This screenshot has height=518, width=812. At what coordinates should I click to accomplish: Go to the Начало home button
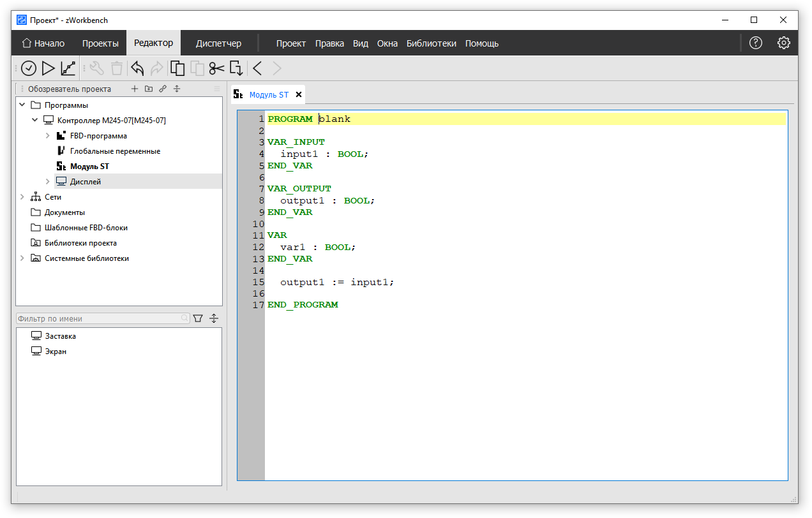coord(43,43)
